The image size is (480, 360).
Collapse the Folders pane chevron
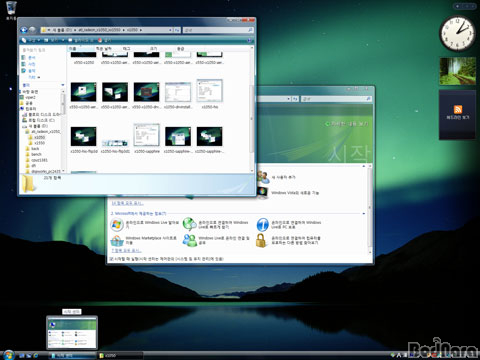[63, 85]
